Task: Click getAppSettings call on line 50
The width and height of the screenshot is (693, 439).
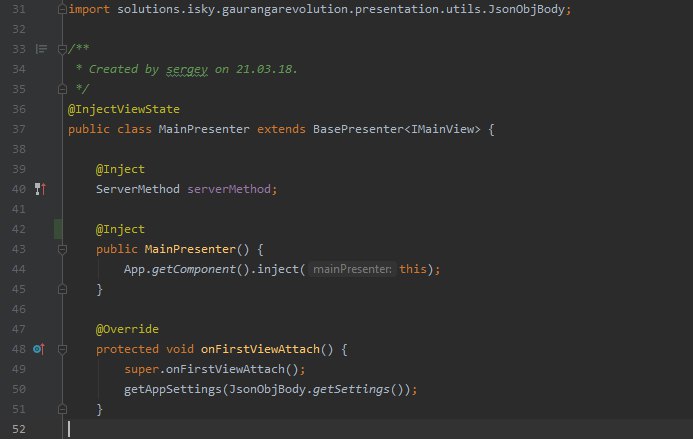Action: tap(173, 389)
